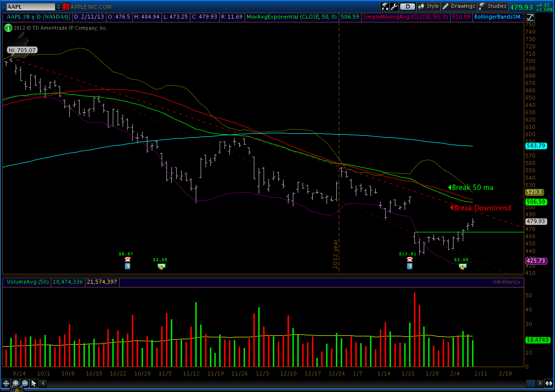Open the Style menu
The width and height of the screenshot is (555, 392).
tap(428, 6)
